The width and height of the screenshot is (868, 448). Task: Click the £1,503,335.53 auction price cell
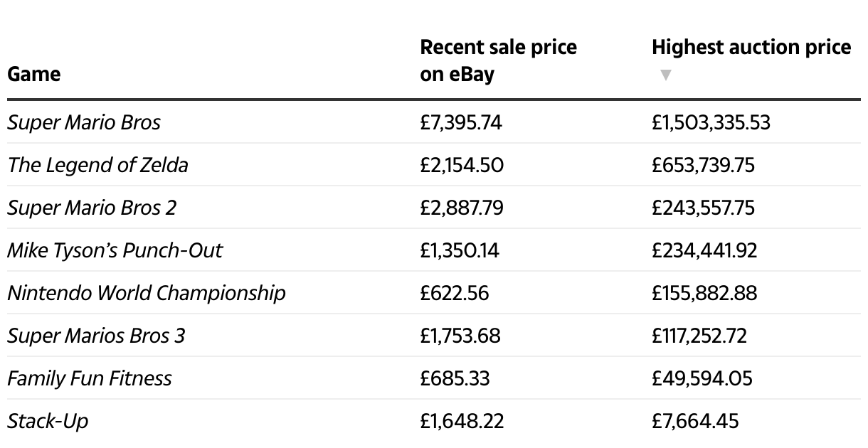pyautogui.click(x=711, y=122)
